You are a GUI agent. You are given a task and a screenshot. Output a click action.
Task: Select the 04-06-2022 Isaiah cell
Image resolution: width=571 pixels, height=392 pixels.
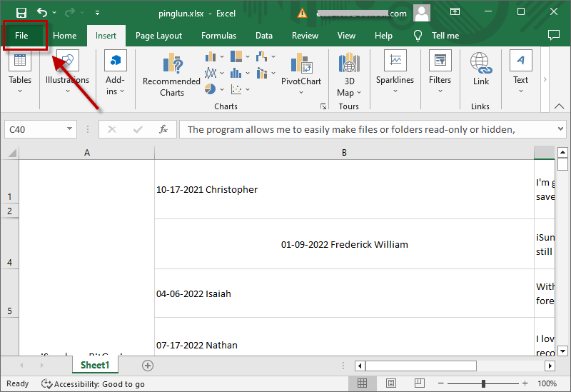click(x=344, y=293)
